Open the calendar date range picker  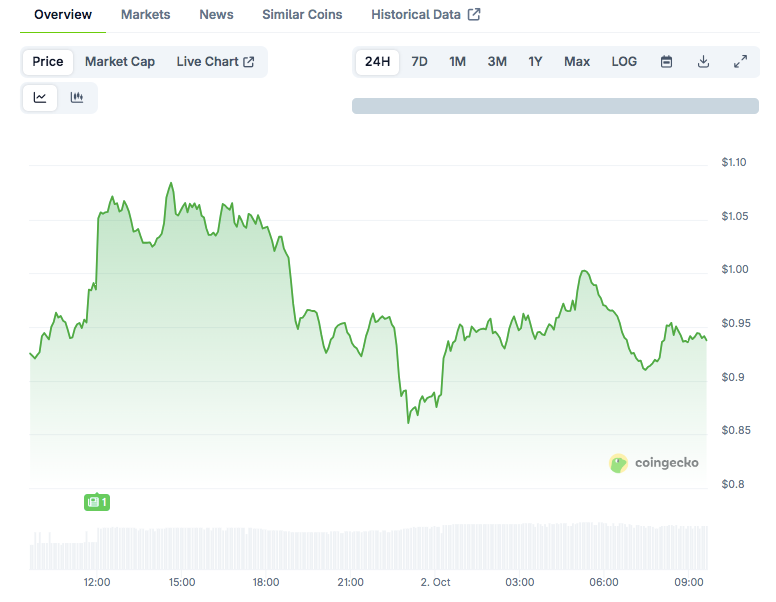click(x=666, y=61)
